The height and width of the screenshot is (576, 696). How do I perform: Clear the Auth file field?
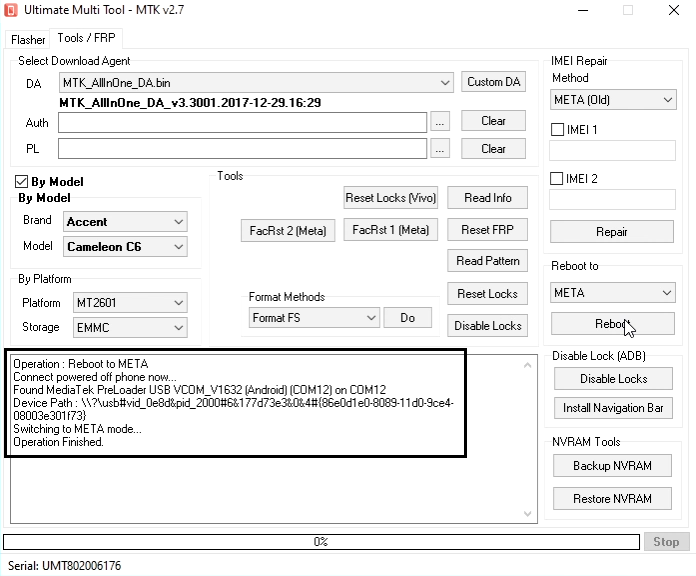493,121
